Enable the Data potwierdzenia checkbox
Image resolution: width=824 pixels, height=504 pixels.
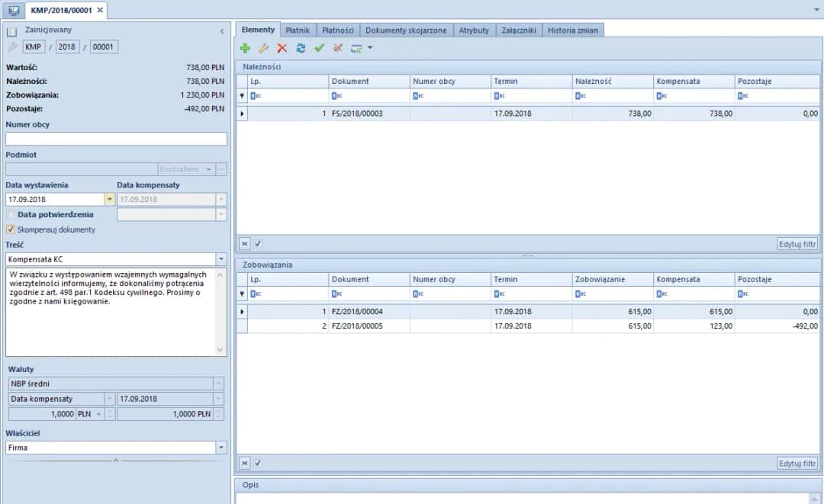pos(11,215)
